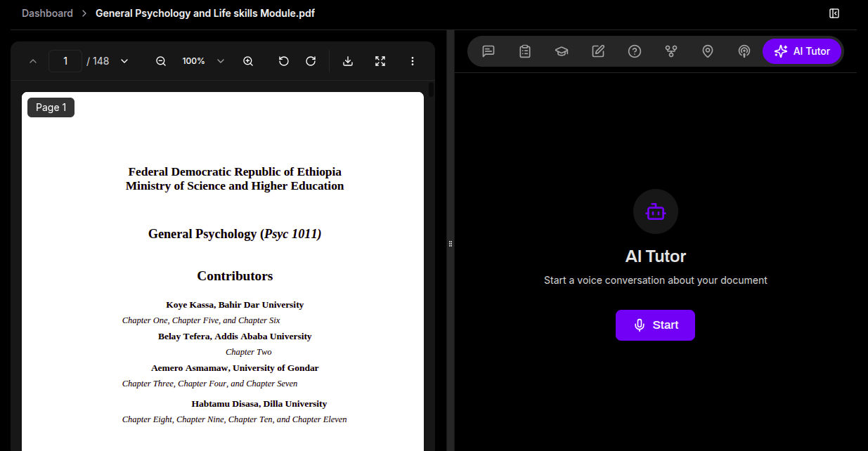Image resolution: width=868 pixels, height=451 pixels.
Task: Click the robot AI Tutor icon
Action: (656, 211)
